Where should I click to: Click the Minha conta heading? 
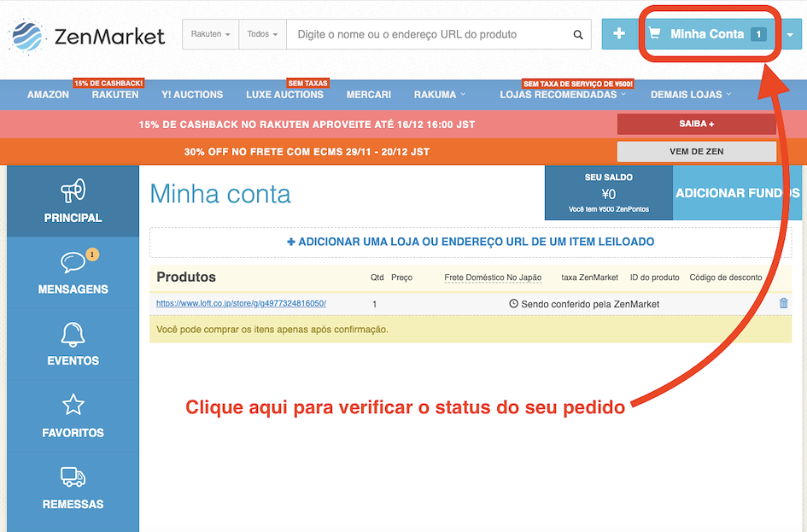[220, 194]
